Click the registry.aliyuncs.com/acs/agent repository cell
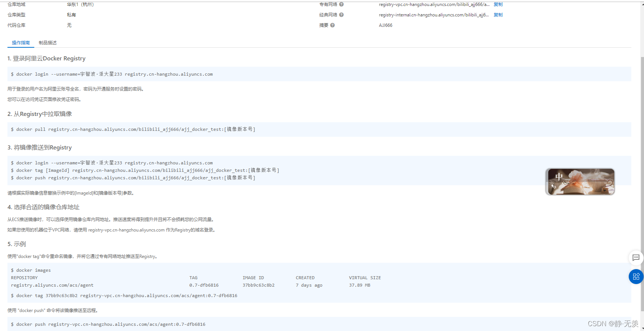The width and height of the screenshot is (644, 331). (x=52, y=285)
